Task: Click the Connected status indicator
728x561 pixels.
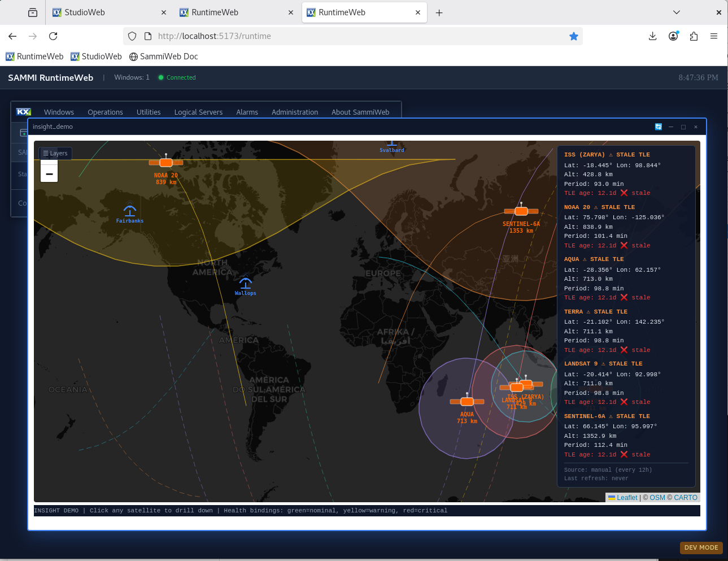Action: (177, 77)
